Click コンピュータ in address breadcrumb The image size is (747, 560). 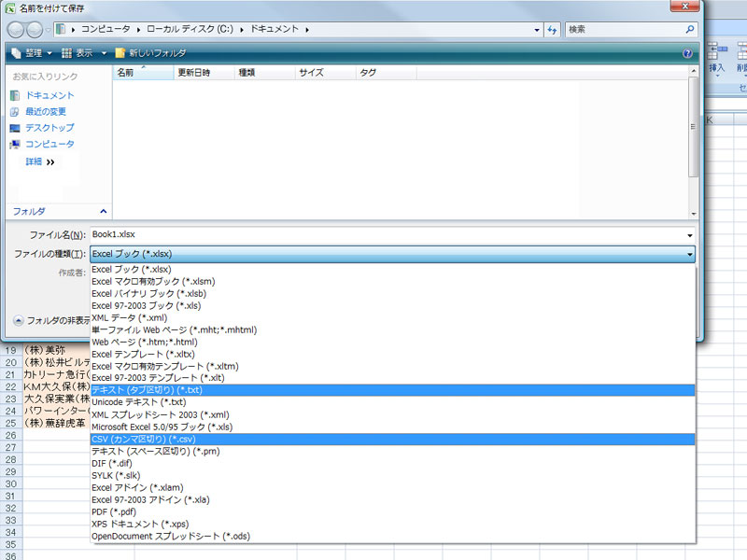106,30
